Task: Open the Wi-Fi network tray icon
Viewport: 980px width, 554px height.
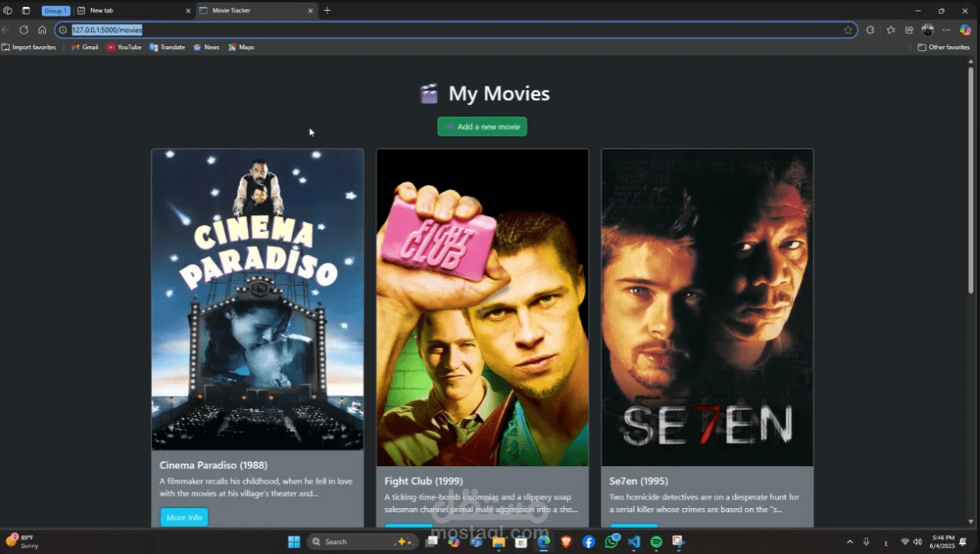Action: click(x=905, y=542)
